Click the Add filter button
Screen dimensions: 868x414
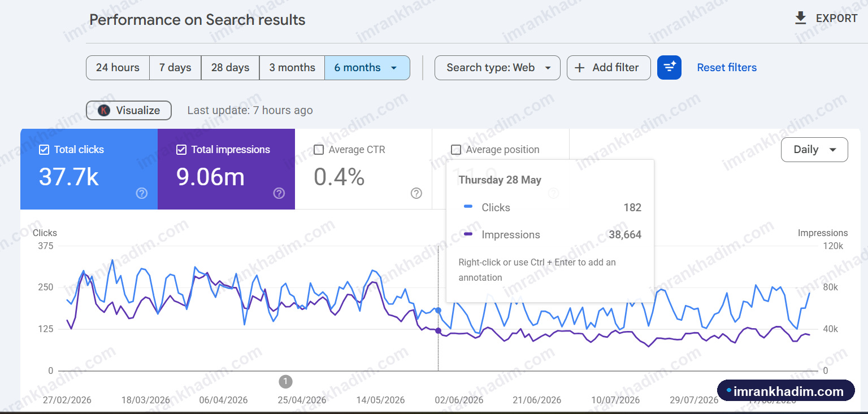[609, 68]
